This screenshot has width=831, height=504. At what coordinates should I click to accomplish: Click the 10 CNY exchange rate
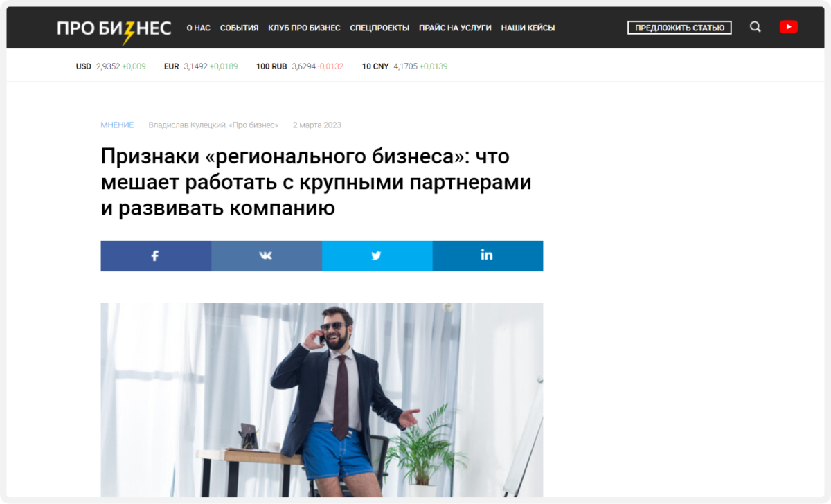[404, 66]
